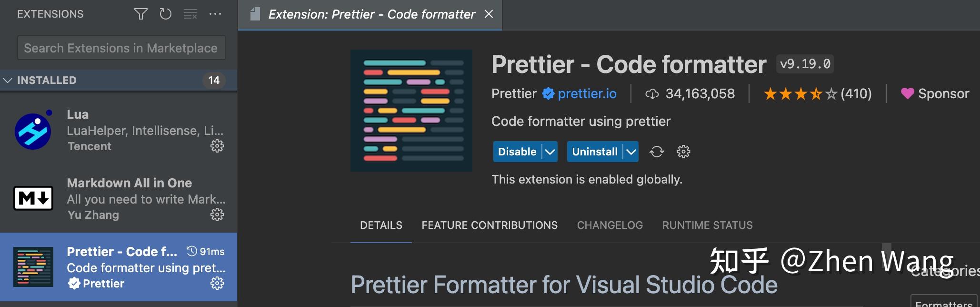Visit the prettier.io publisher link
Image resolution: width=980 pixels, height=307 pixels.
pyautogui.click(x=587, y=93)
